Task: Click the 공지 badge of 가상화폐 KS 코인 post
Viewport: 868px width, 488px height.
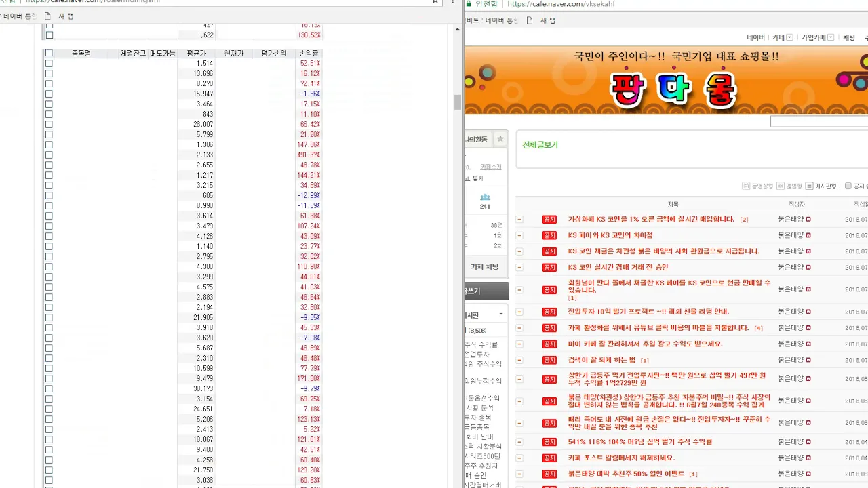Action: tap(549, 220)
